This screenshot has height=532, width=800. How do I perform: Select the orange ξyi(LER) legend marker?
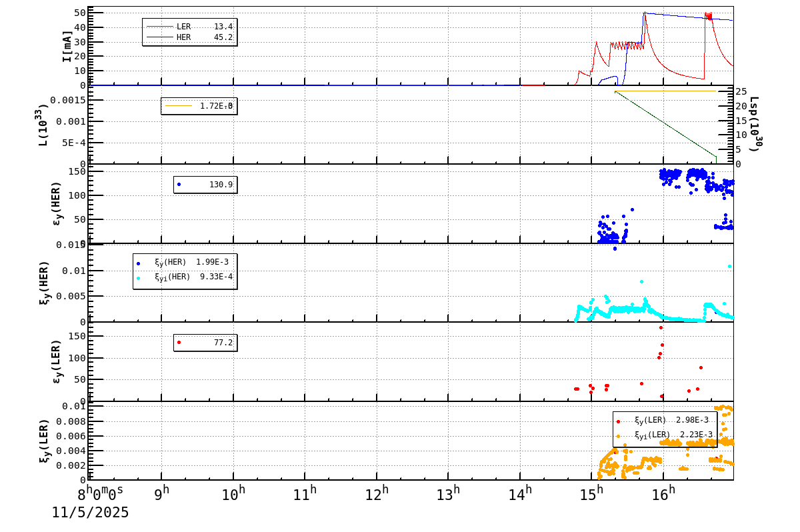pos(618,436)
